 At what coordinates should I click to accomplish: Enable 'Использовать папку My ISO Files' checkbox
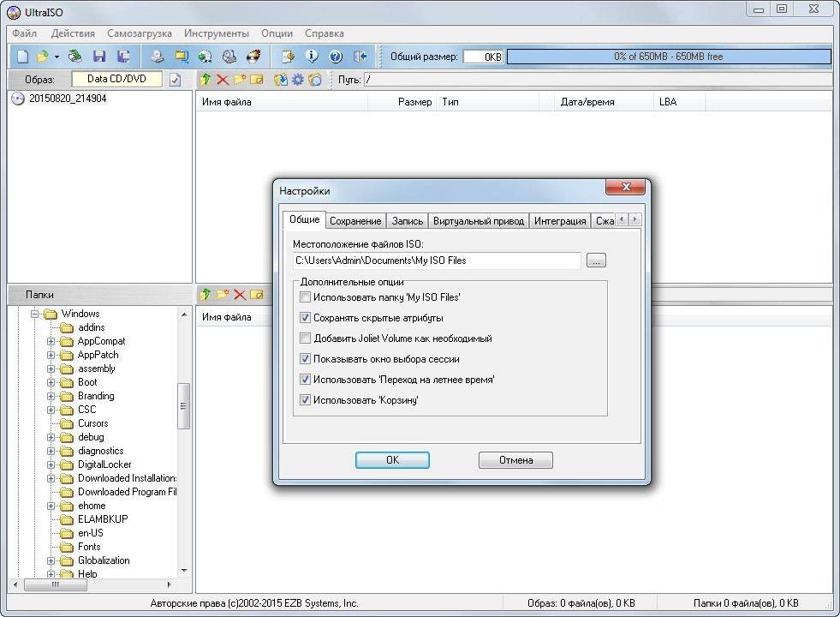305,297
